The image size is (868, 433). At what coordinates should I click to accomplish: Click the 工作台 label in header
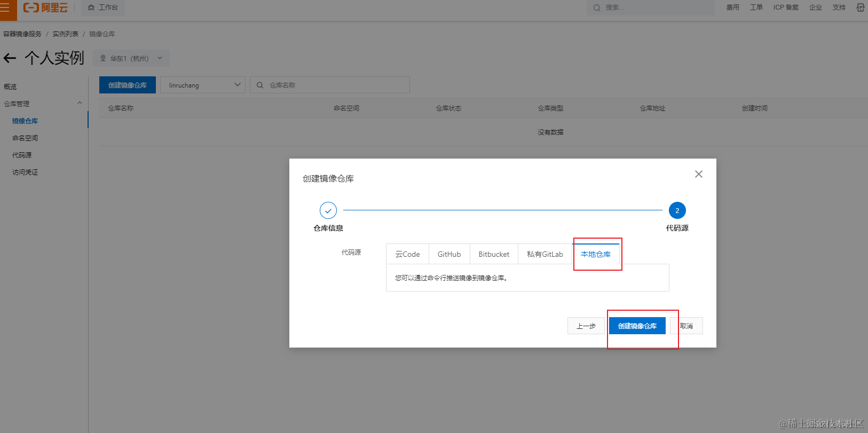108,7
